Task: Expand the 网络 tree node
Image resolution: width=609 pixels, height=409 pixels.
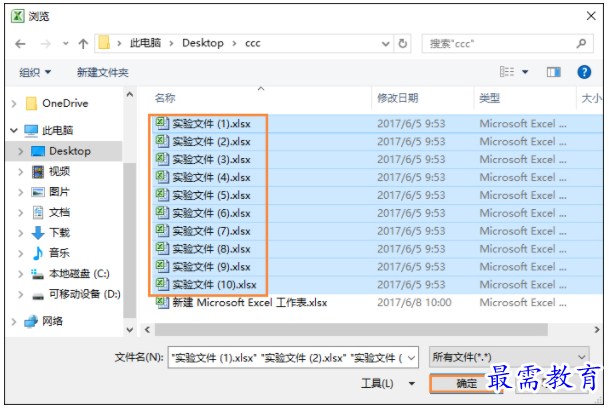Action: tap(14, 322)
